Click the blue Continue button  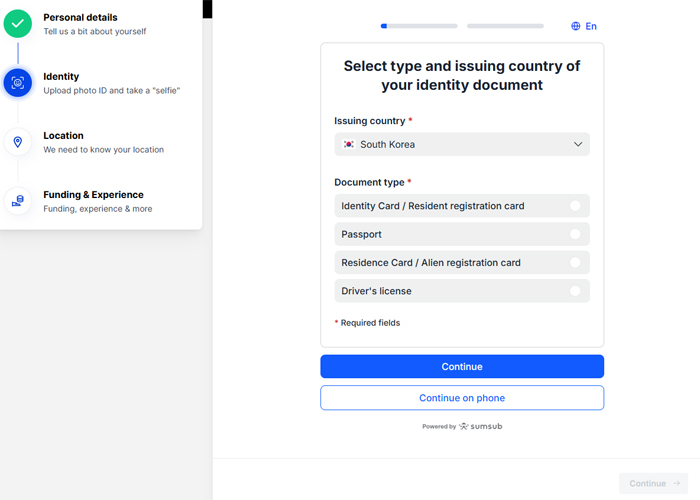[x=462, y=367]
